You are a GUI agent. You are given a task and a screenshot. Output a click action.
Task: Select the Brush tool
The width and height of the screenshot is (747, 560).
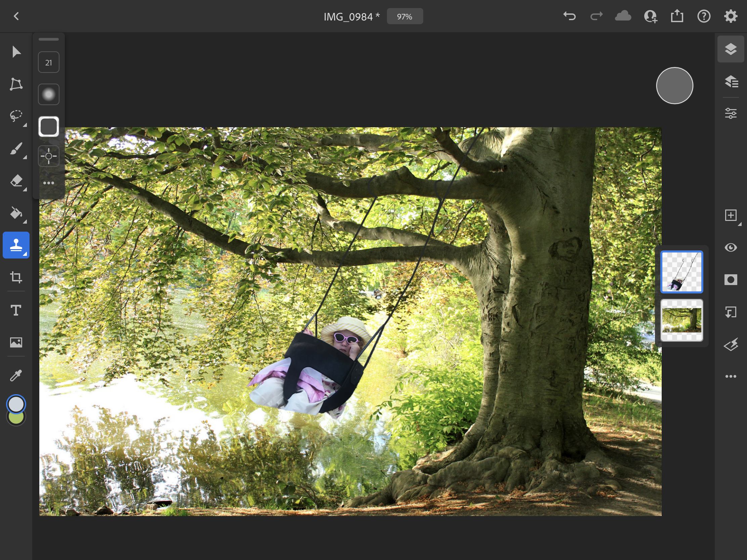(x=16, y=148)
